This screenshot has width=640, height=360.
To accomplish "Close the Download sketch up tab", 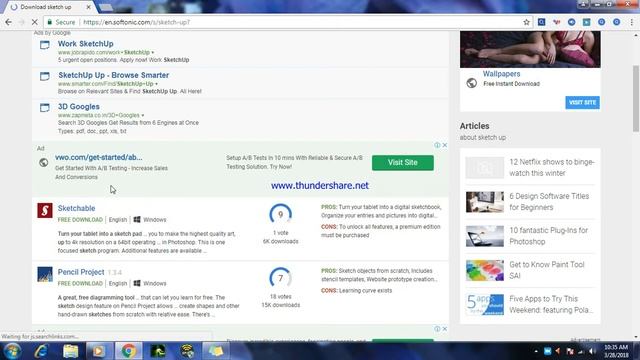I will click(x=89, y=7).
